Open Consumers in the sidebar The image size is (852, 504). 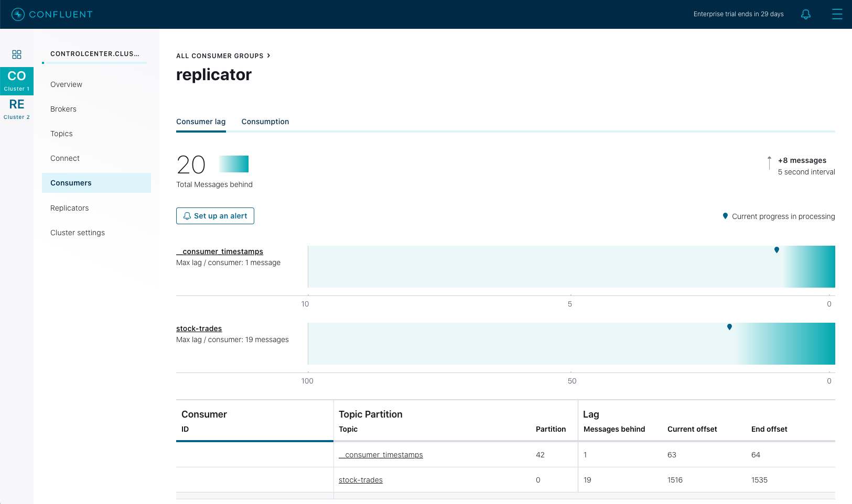(96, 183)
